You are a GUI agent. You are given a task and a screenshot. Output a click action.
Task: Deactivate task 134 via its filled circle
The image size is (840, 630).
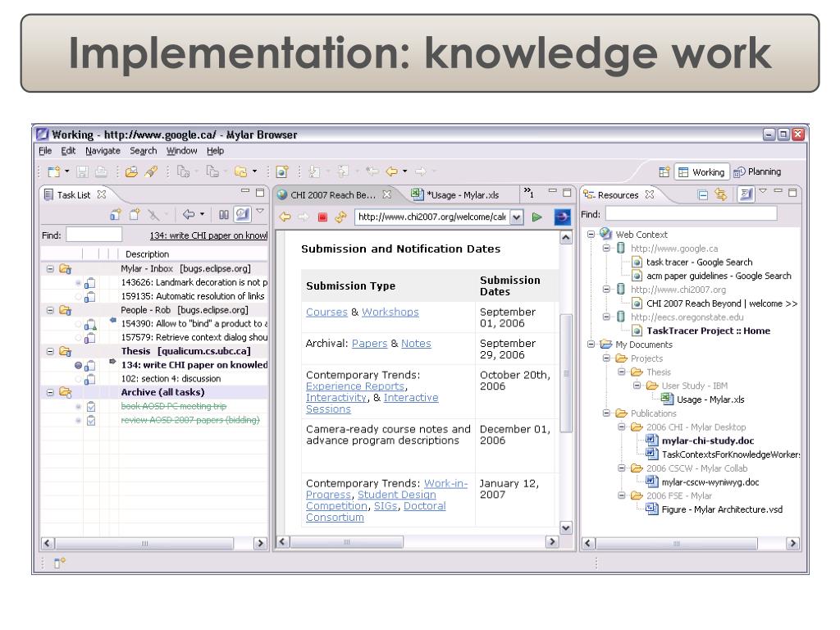[x=78, y=365]
